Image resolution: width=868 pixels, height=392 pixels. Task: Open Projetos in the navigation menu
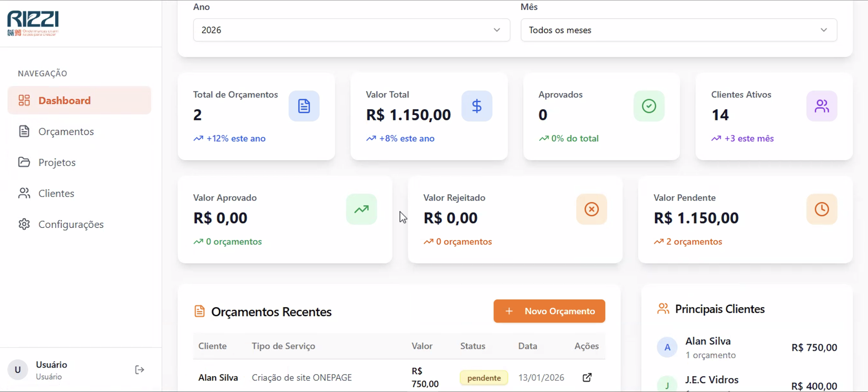tap(57, 162)
